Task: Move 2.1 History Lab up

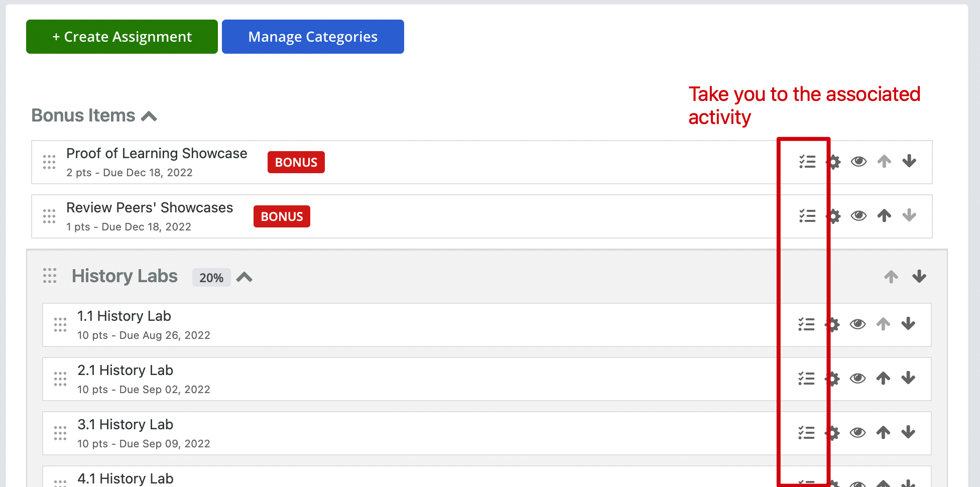Action: (x=883, y=379)
